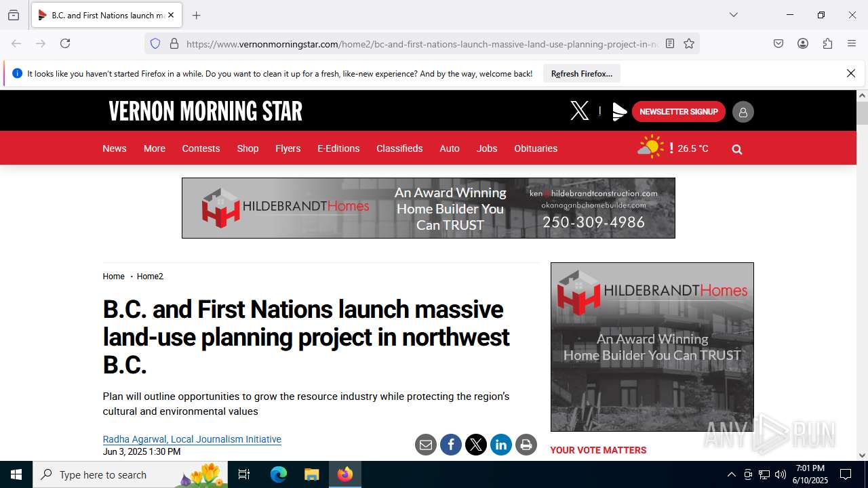868x488 pixels.
Task: Click the 26.5 °C temperature reading
Action: tap(693, 148)
